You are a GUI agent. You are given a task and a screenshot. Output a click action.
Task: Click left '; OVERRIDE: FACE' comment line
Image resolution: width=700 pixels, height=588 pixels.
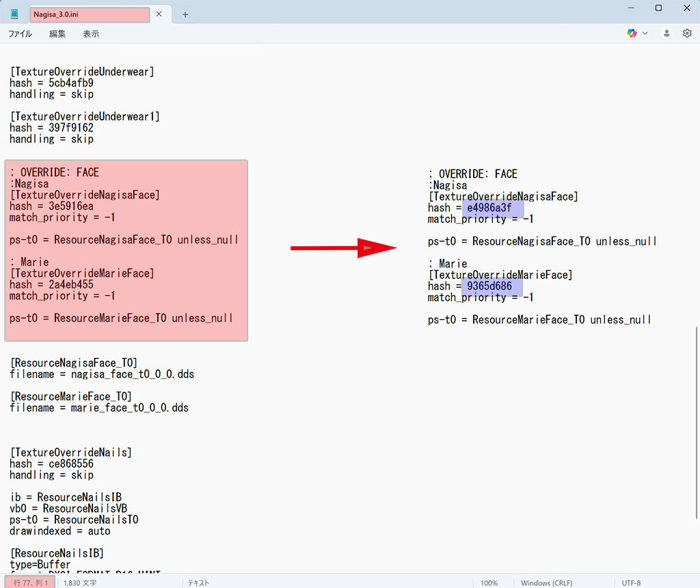54,172
